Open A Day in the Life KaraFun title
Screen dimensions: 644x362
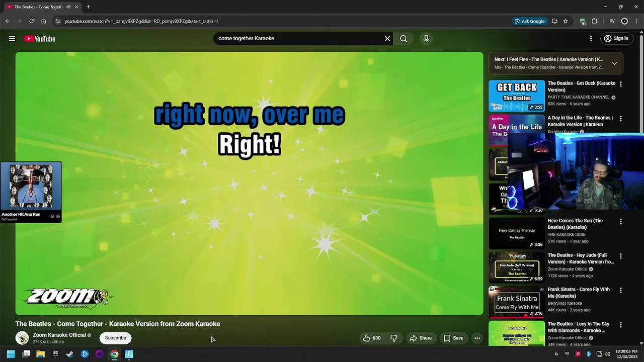click(580, 121)
